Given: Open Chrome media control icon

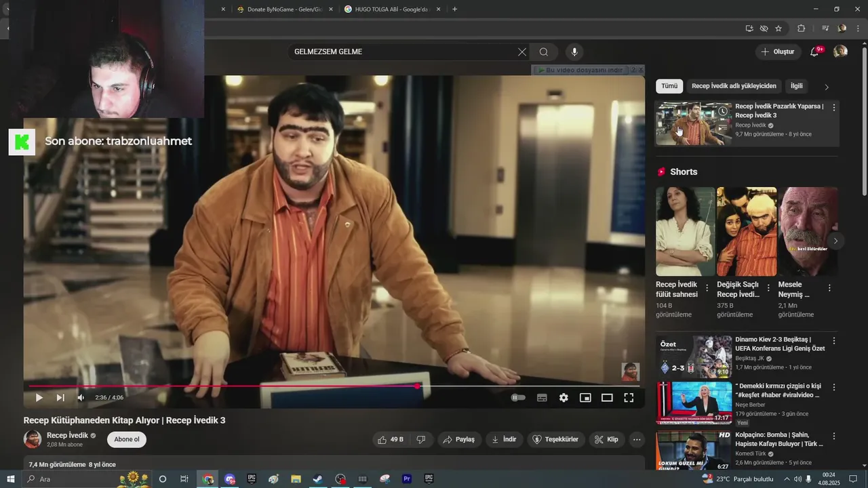Looking at the screenshot, I should 825,28.
